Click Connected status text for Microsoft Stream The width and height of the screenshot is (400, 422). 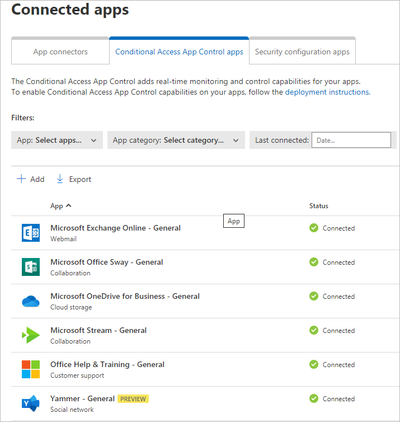[339, 331]
